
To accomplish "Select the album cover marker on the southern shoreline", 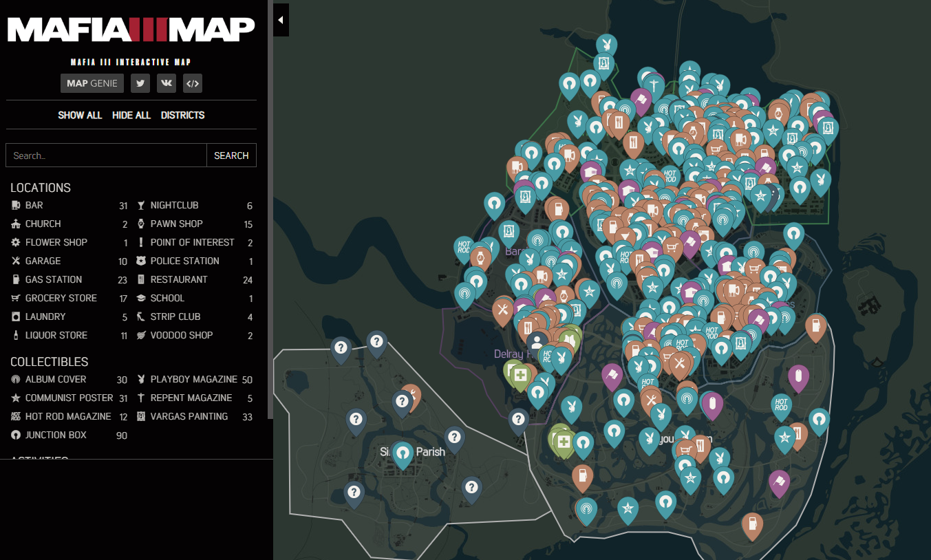I will pos(587,511).
